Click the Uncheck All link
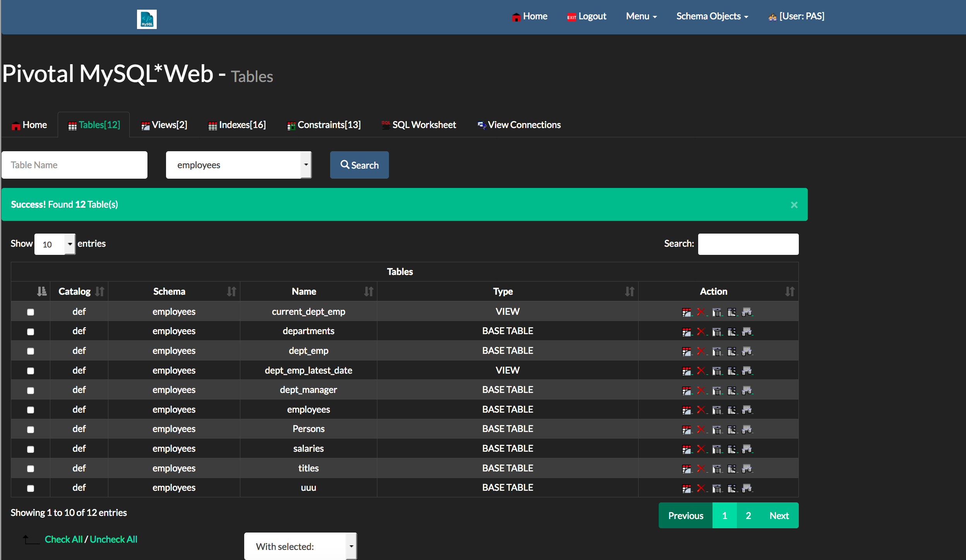 [113, 540]
